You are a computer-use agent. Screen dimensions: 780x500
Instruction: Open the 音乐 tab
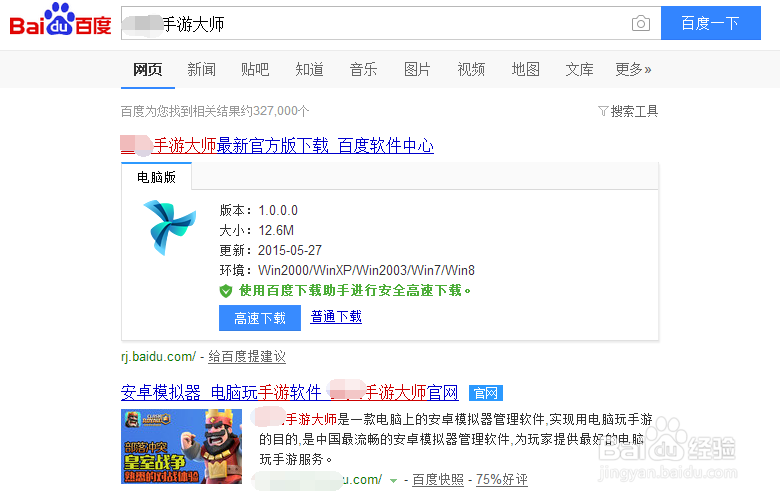tap(363, 69)
